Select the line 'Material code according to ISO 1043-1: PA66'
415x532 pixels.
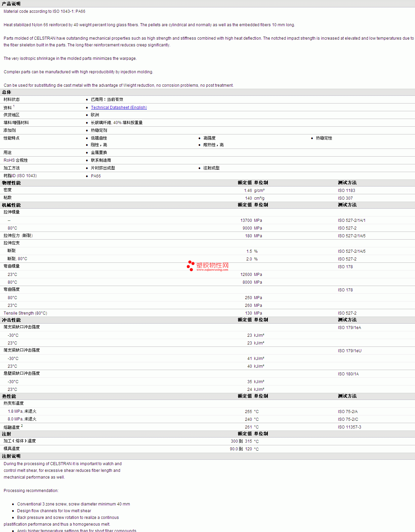44,11
